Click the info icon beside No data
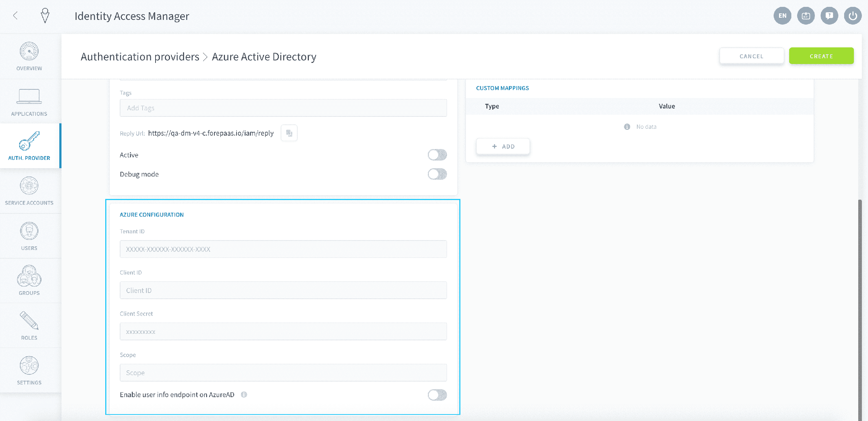 [x=627, y=127]
